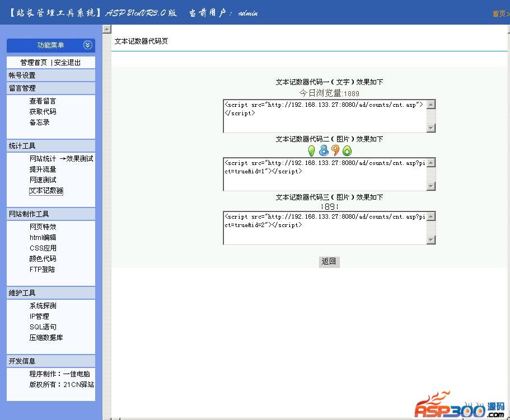The height and width of the screenshot is (420, 510).
Task: Click scroll-up arrow of first code textarea
Action: pyautogui.click(x=431, y=104)
